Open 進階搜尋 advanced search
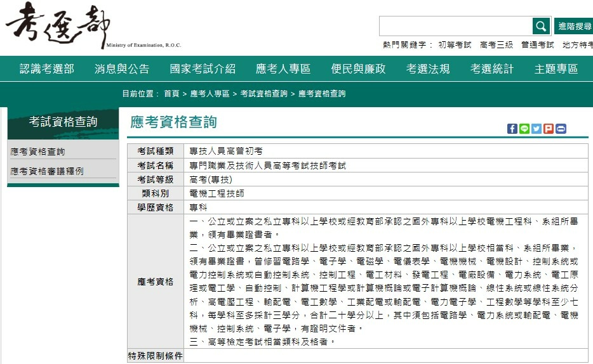The width and height of the screenshot is (593, 364). click(574, 26)
